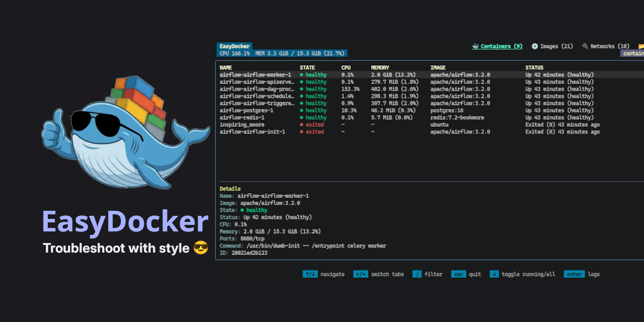This screenshot has height=322, width=644.
Task: Click the red exited dot in inspiring_moore row
Action: click(301, 125)
